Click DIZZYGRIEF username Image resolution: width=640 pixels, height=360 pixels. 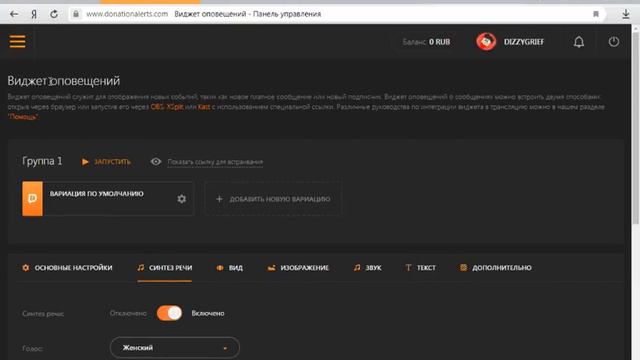tap(524, 42)
